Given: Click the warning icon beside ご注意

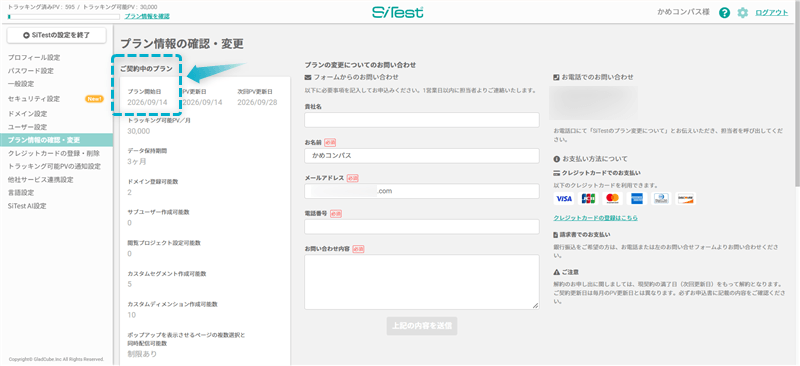Looking at the screenshot, I should click(x=557, y=273).
